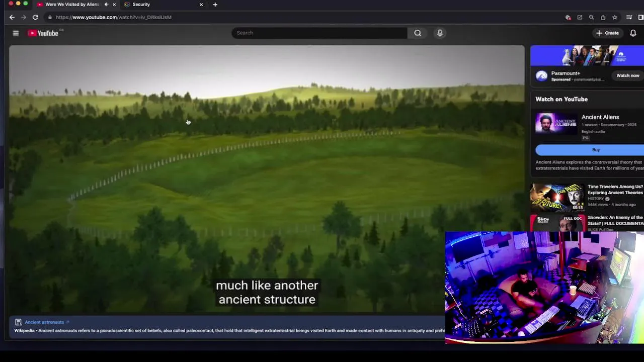Click the Create button
Screen dimensions: 644x362
pyautogui.click(x=607, y=33)
